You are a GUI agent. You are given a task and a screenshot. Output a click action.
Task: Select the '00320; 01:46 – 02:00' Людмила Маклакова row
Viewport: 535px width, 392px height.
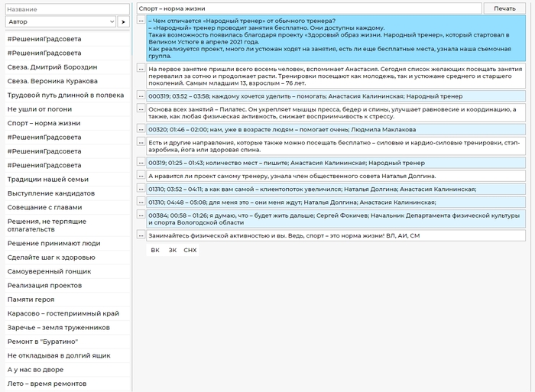point(336,130)
